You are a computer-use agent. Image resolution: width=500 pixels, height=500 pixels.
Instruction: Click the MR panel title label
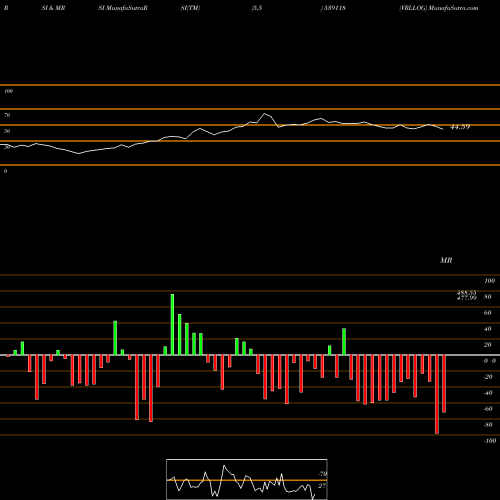point(446,260)
